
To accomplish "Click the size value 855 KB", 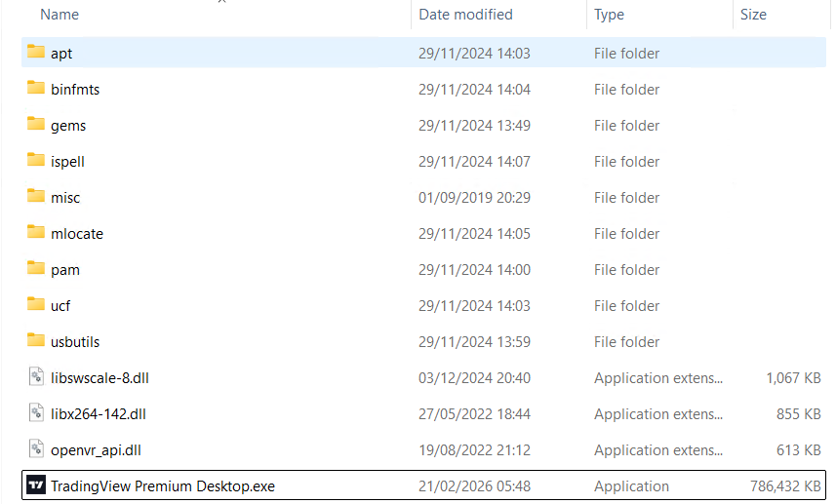I will coord(799,414).
